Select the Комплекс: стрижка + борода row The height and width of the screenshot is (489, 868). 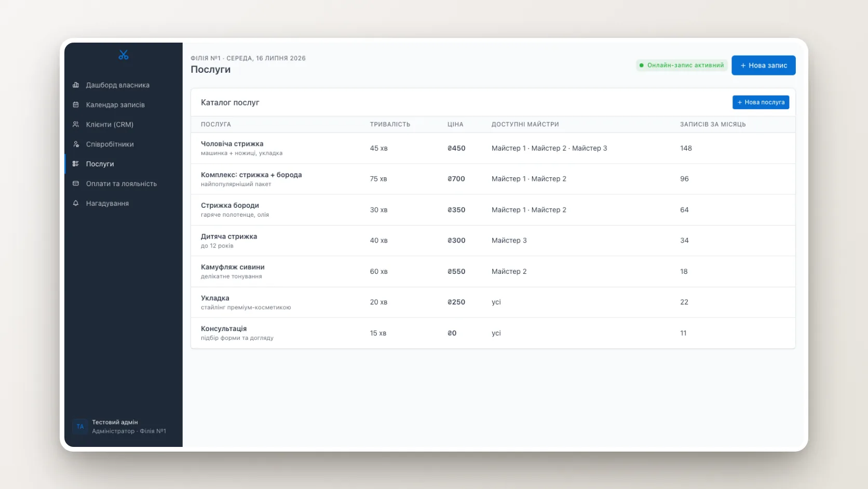click(493, 179)
